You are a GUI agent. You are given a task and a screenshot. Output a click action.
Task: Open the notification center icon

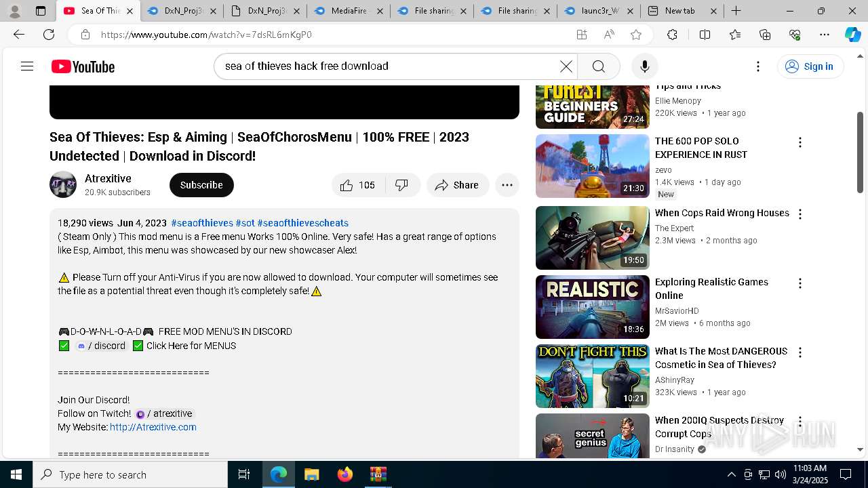tap(846, 474)
